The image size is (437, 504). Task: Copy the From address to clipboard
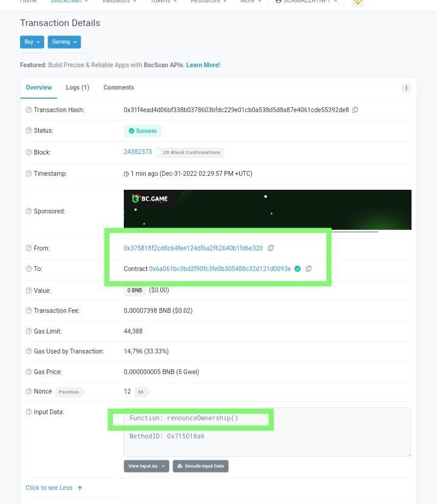tap(271, 248)
